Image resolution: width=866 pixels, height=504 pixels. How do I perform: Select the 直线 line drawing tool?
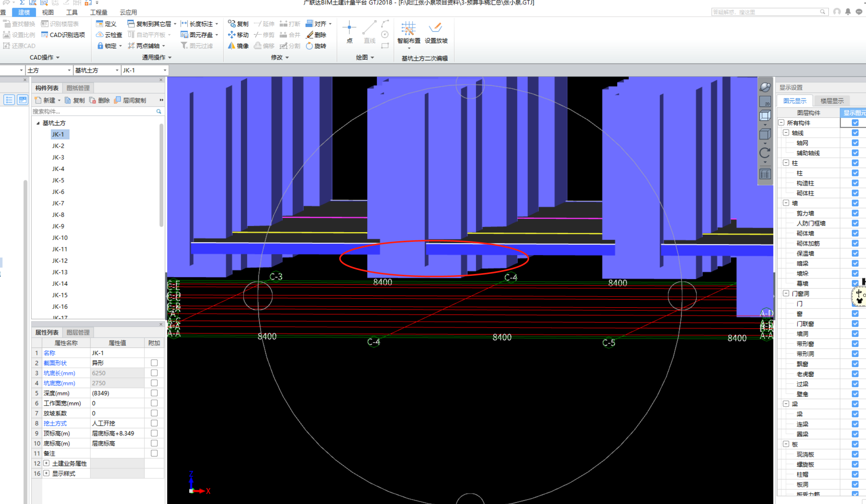click(x=369, y=32)
